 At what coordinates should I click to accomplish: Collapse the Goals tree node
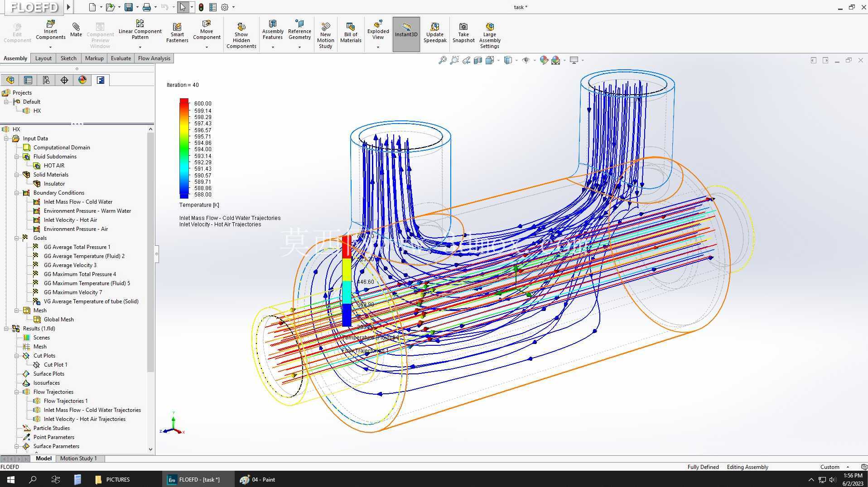17,238
